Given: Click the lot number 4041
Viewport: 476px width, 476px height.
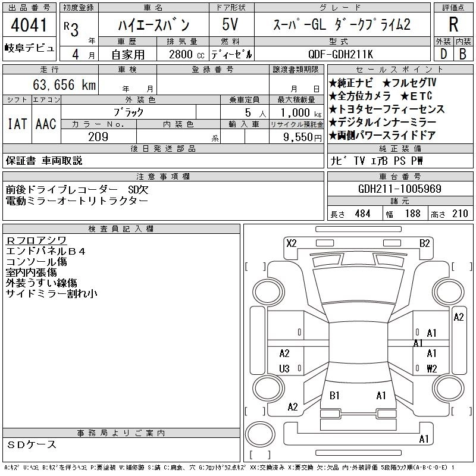Looking at the screenshot, I should [x=29, y=25].
